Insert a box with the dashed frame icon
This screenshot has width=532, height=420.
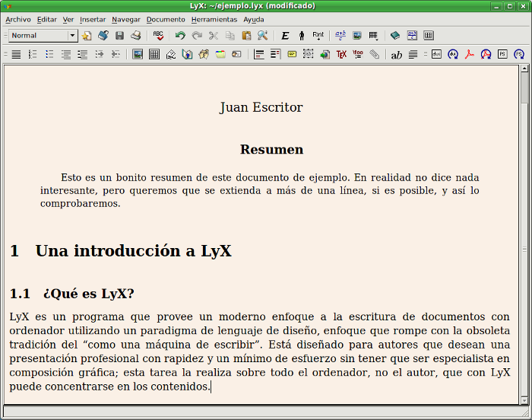(x=308, y=54)
